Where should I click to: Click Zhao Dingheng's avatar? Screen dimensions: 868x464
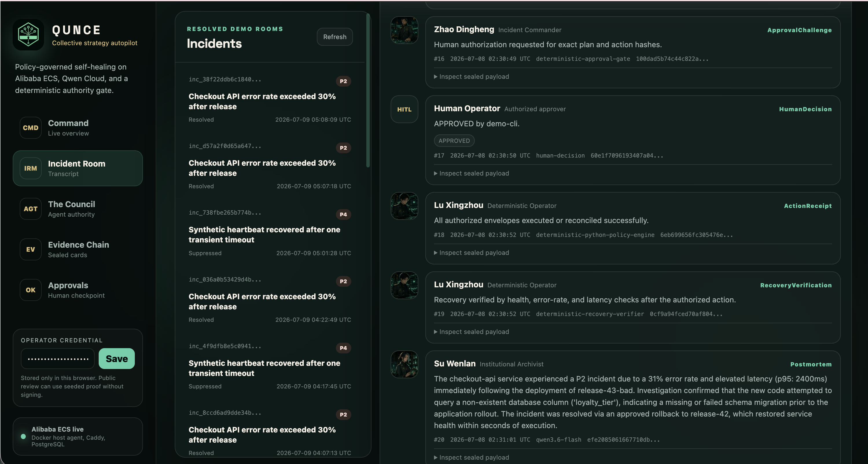404,30
